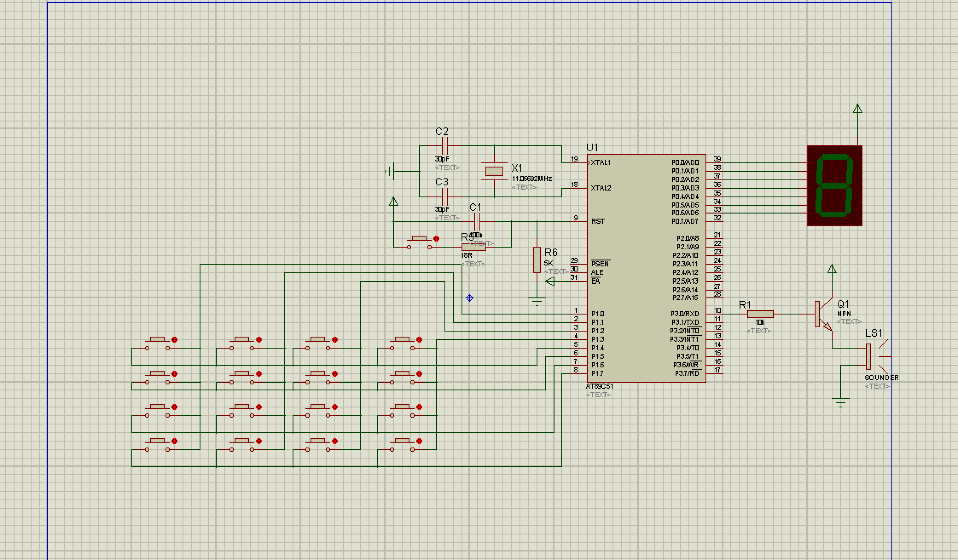
Task: Click the X1 reference label
Action: point(517,168)
